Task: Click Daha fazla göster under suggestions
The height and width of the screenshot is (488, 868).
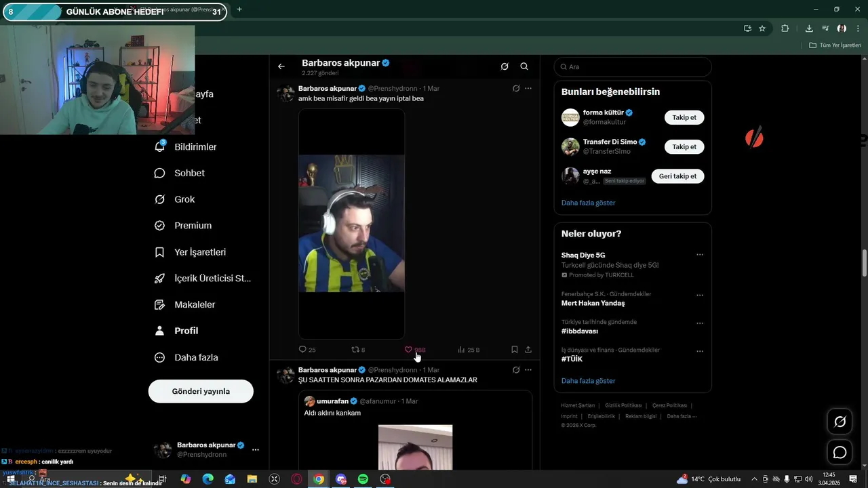Action: 588,203
